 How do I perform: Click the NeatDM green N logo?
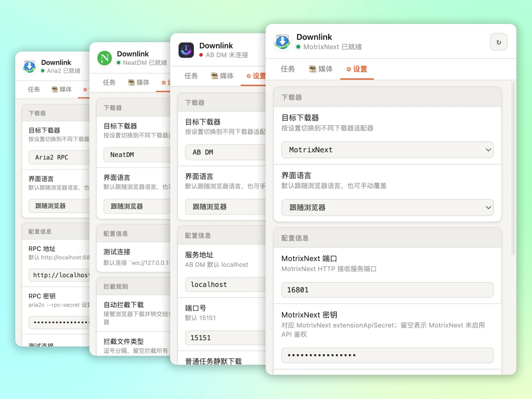tap(104, 58)
